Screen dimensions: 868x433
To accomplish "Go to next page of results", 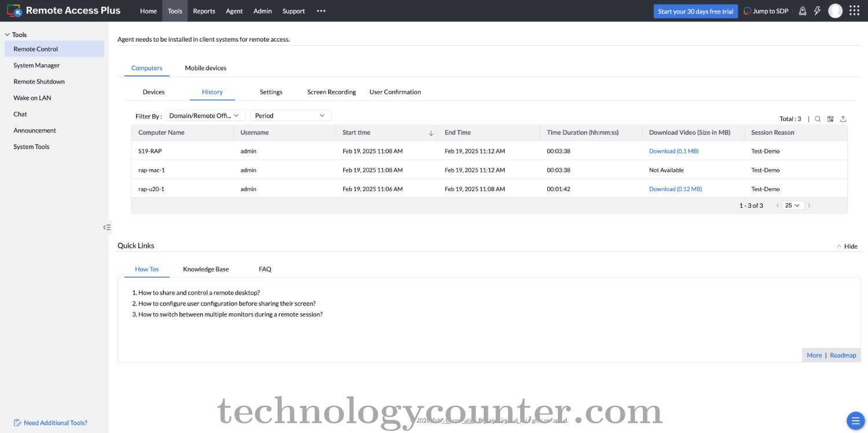I will (809, 206).
